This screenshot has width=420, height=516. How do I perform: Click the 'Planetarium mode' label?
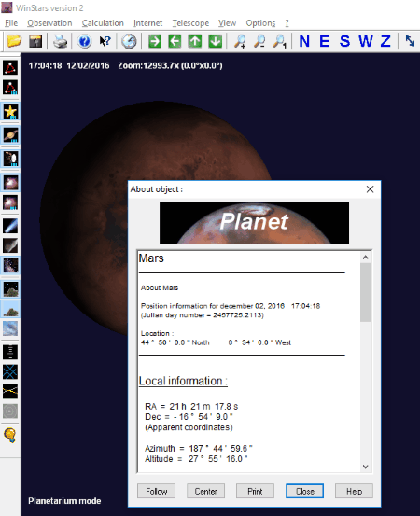(64, 500)
